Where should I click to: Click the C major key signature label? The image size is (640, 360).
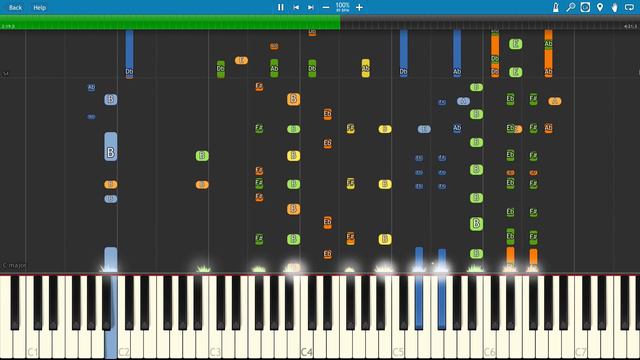pyautogui.click(x=14, y=265)
